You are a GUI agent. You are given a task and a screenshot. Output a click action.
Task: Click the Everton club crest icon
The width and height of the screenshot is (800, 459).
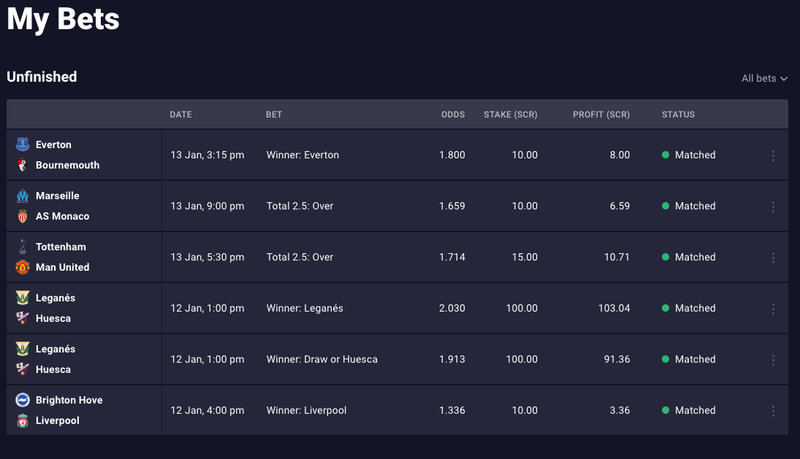22,144
